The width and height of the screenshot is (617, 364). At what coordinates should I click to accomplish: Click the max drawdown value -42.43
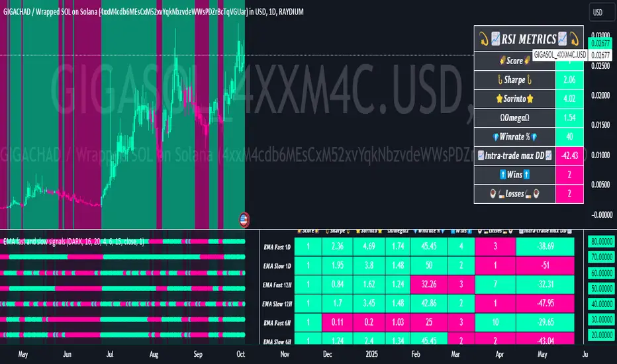click(569, 156)
